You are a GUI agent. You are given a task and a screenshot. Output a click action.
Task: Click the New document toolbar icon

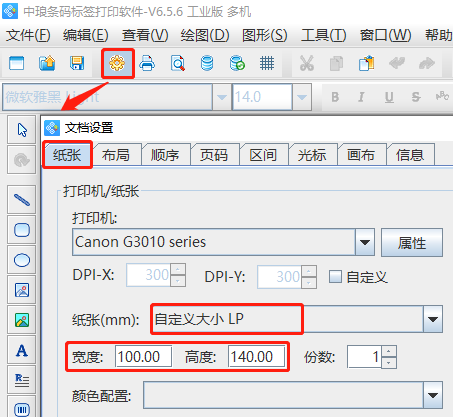(x=17, y=63)
